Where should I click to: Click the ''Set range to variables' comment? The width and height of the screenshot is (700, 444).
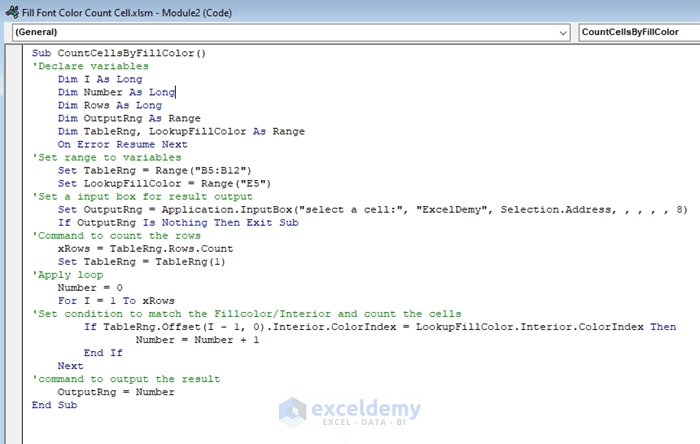(x=107, y=157)
